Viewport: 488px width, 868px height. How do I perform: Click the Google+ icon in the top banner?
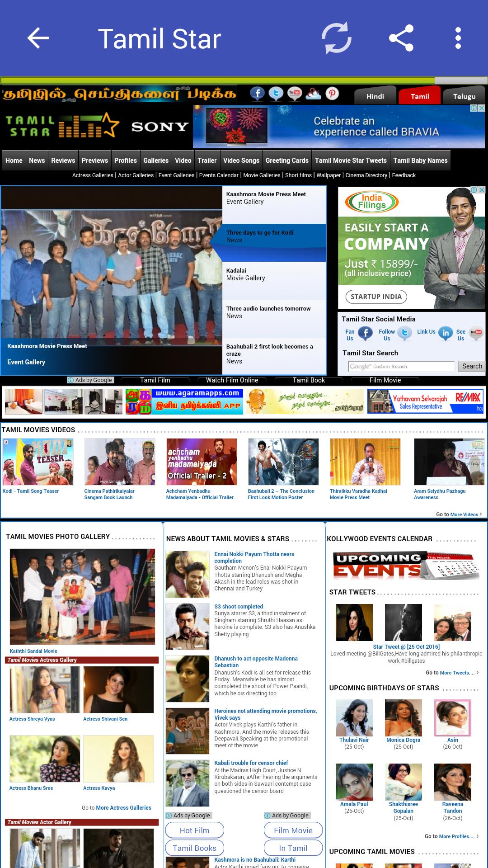pos(314,94)
